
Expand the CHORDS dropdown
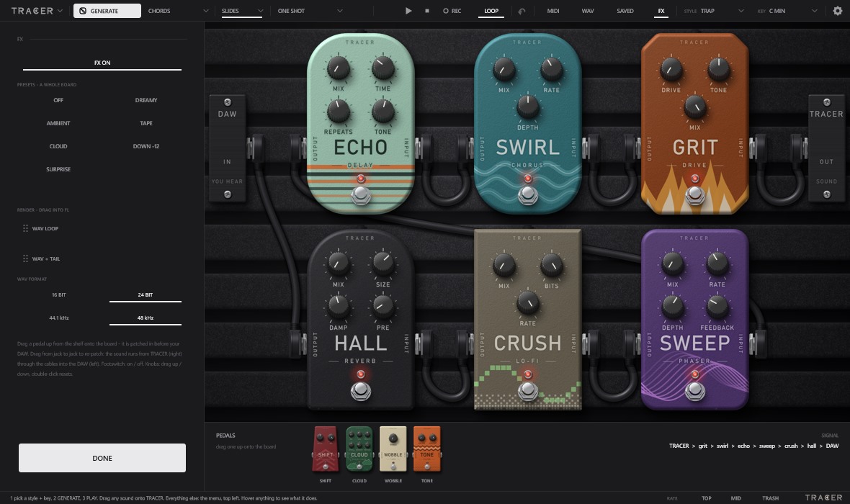(178, 11)
